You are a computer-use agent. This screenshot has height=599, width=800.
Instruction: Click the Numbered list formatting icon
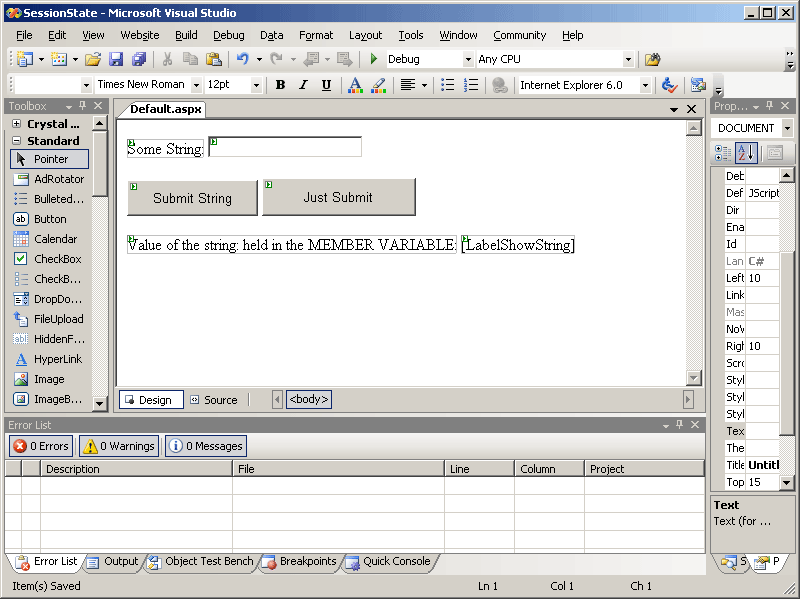471,85
